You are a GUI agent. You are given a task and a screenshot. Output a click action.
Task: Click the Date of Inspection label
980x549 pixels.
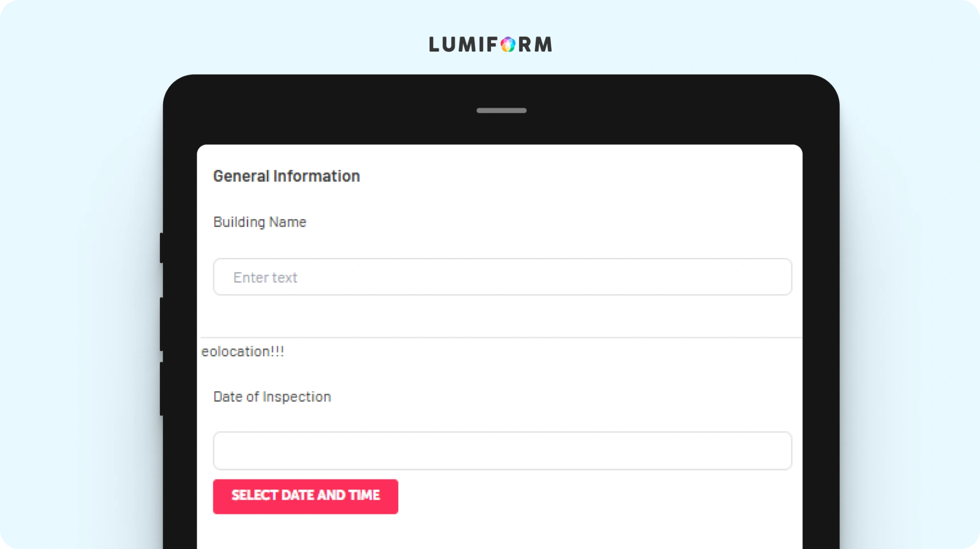[x=272, y=397]
